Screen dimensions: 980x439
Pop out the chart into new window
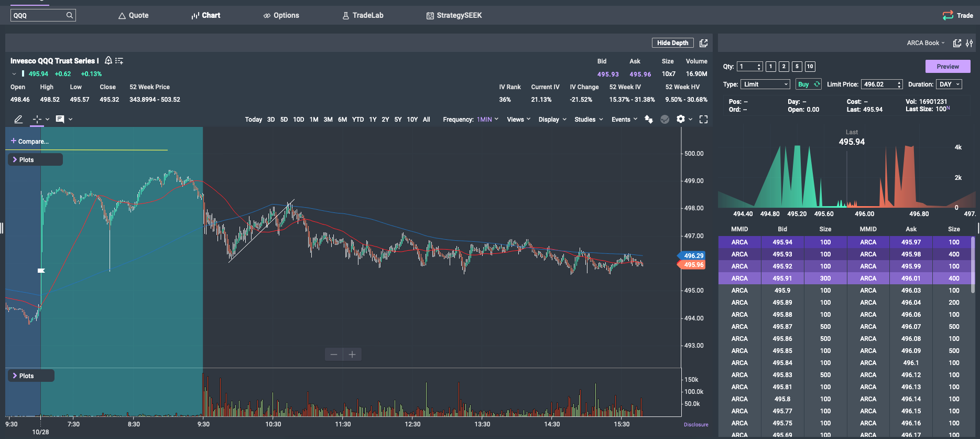(x=704, y=43)
